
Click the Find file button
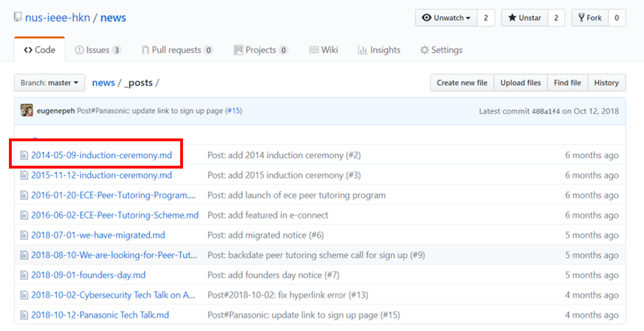click(567, 82)
